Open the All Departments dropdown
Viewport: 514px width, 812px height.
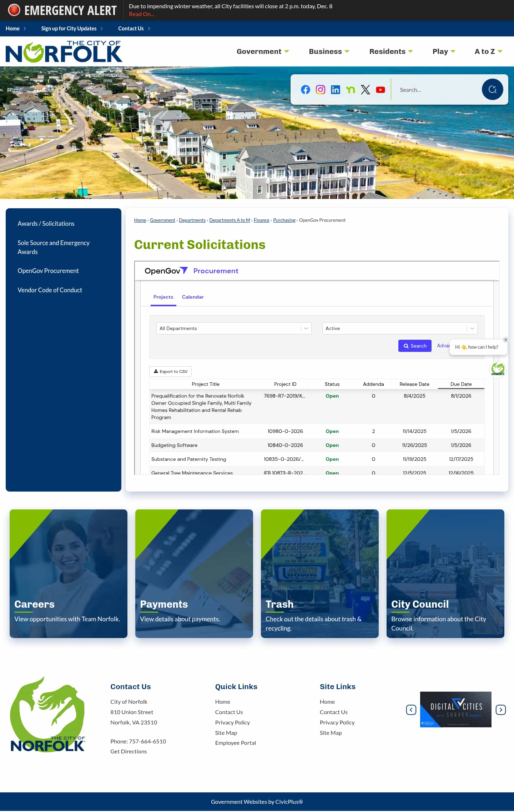[x=234, y=328]
